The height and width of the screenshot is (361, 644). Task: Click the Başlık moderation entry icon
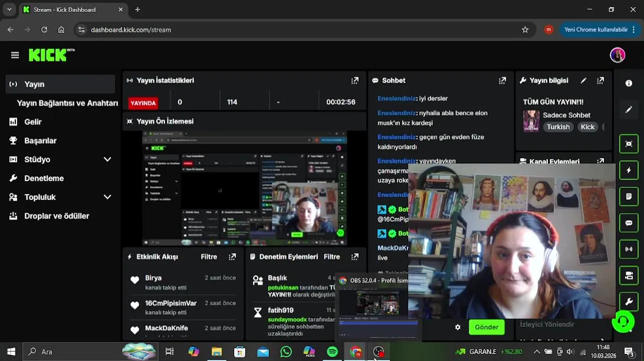click(x=258, y=280)
